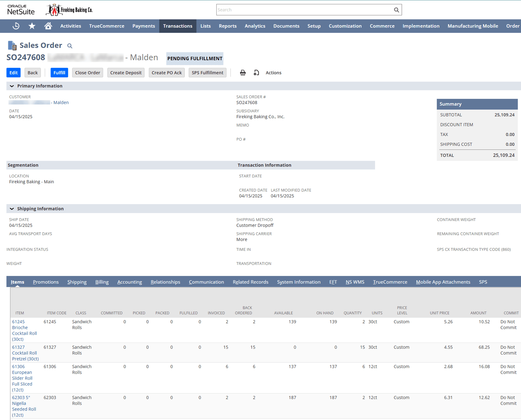Image resolution: width=521 pixels, height=420 pixels.
Task: Click the PENDING FULFILLMENT status badge
Action: (195, 58)
